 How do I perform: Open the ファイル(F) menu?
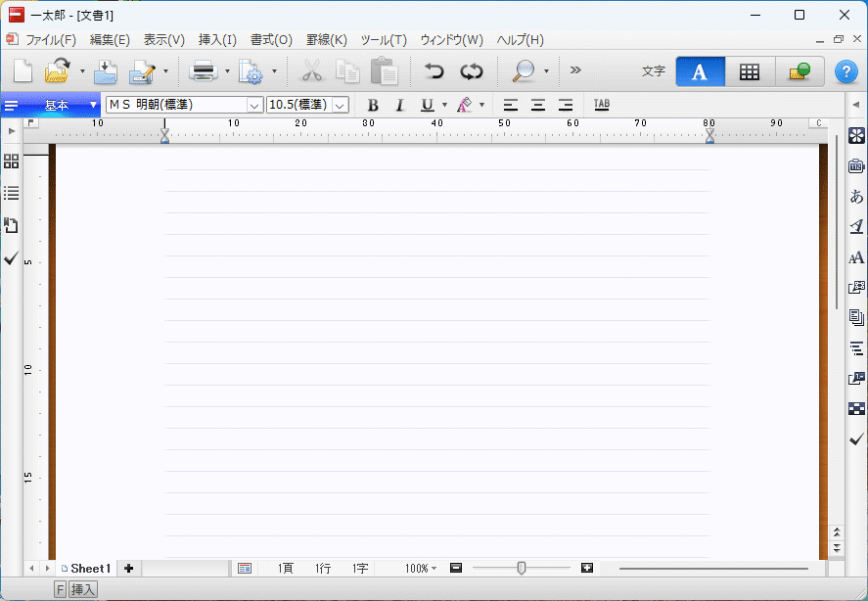51,40
